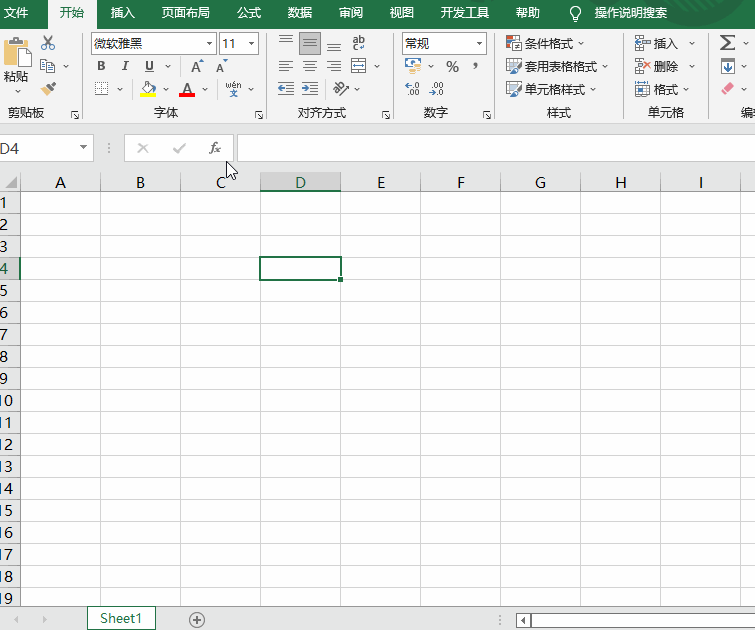Click the formula bar cancel X

[x=143, y=148]
